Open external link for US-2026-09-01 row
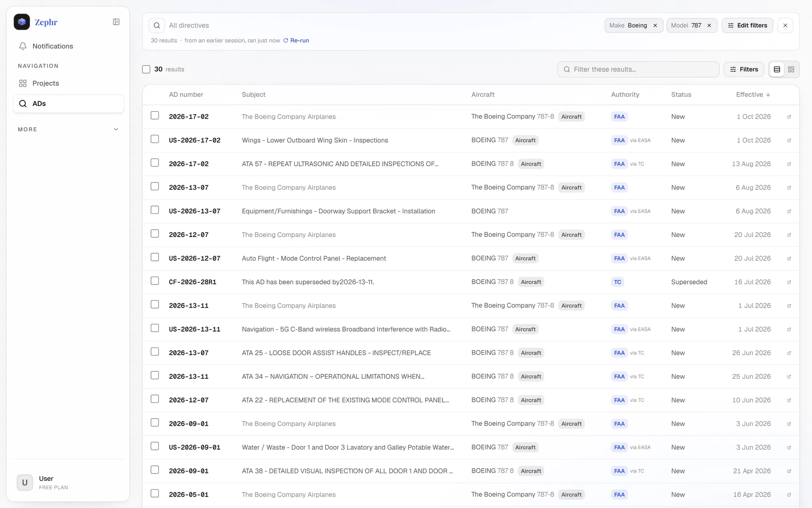 coord(789,447)
